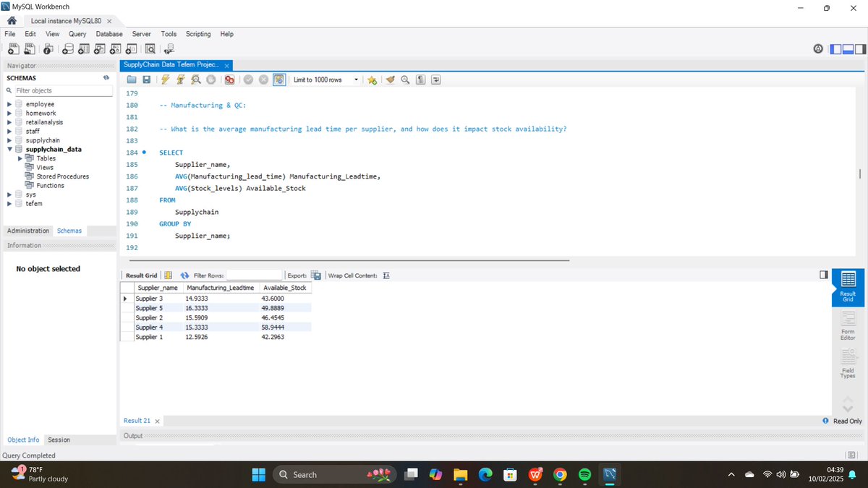Save current statement as snippet star
The image size is (868, 488).
coord(372,80)
